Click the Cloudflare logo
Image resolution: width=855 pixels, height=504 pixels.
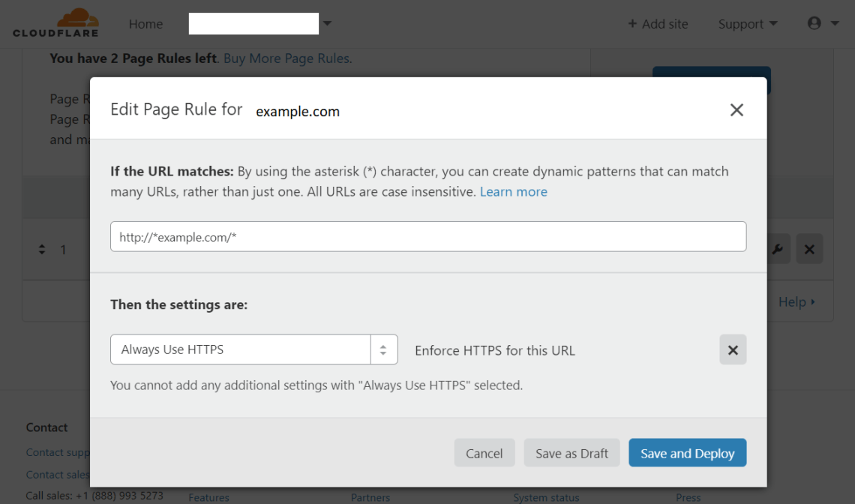[x=55, y=23]
